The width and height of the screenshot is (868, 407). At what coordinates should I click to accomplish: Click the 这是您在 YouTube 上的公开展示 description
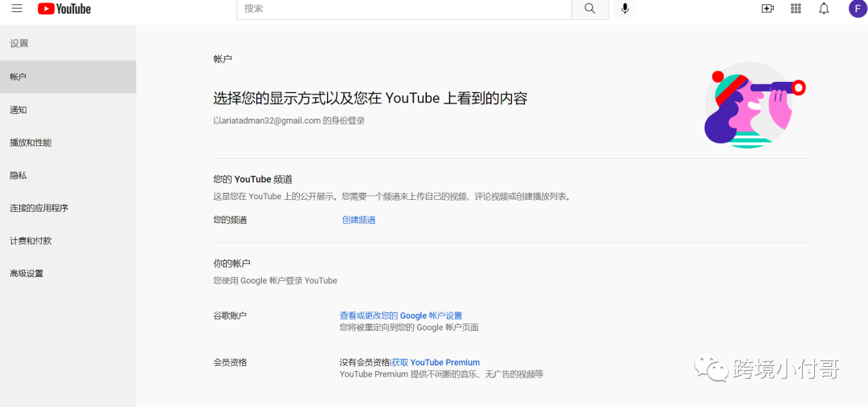click(x=392, y=197)
